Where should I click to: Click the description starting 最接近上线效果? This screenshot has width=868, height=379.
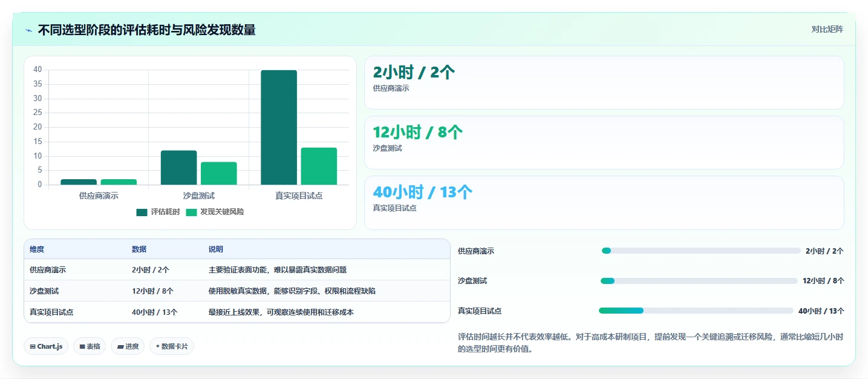click(281, 312)
